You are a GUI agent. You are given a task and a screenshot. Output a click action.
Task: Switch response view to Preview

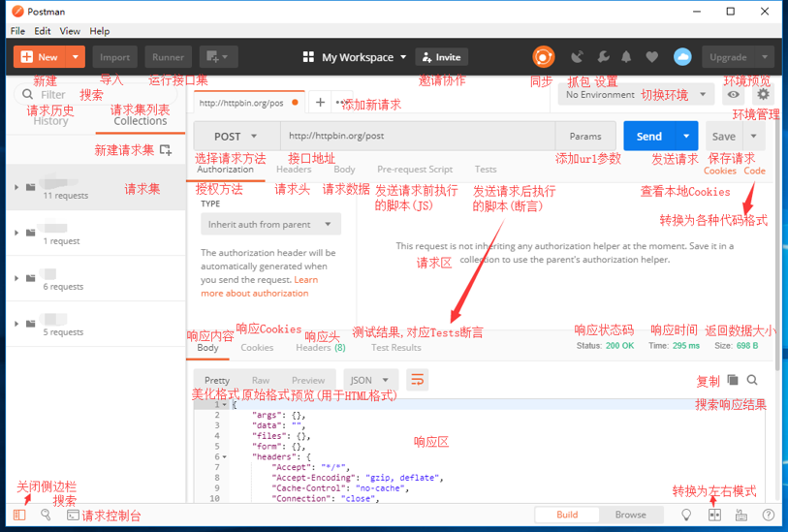tap(308, 380)
